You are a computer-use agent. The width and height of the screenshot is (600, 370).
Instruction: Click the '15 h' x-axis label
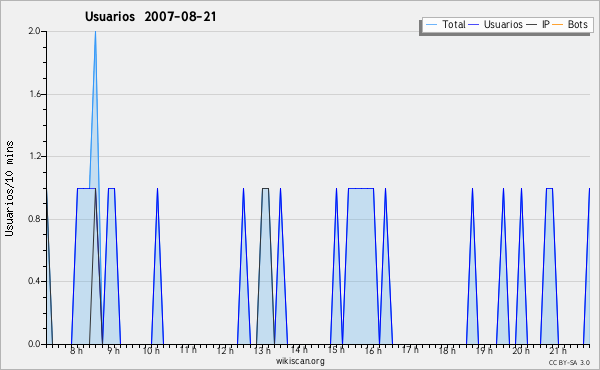[336, 350]
